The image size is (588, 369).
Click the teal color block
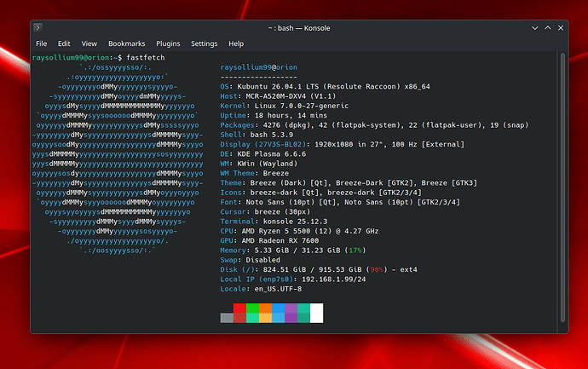pyautogui.click(x=303, y=313)
